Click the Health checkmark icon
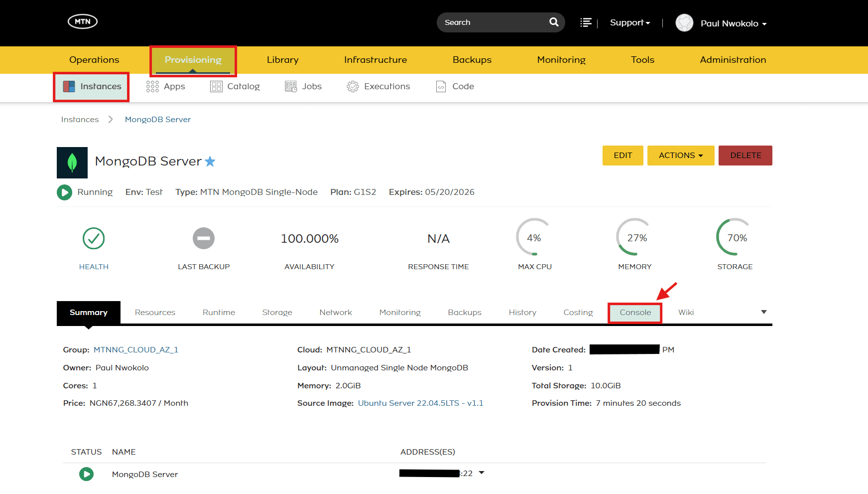 tap(94, 238)
